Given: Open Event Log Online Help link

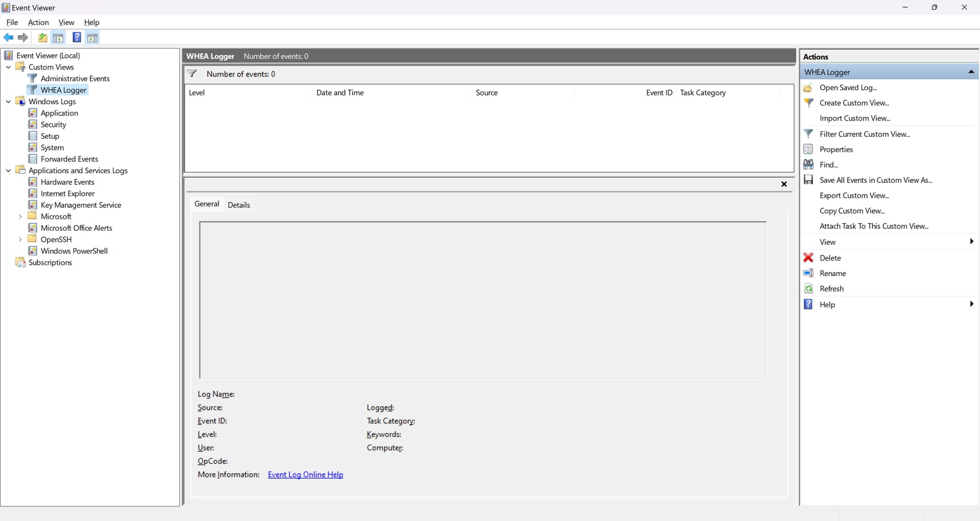Looking at the screenshot, I should (305, 475).
